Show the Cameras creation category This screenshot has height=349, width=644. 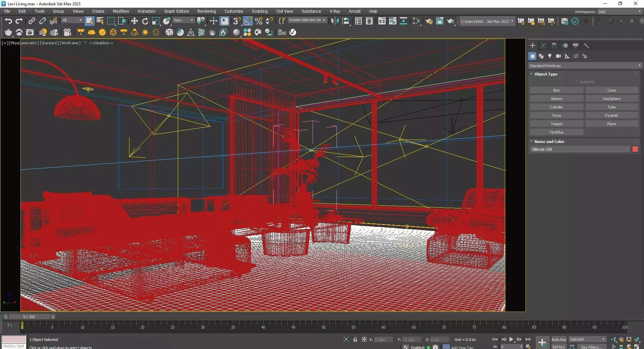[558, 56]
